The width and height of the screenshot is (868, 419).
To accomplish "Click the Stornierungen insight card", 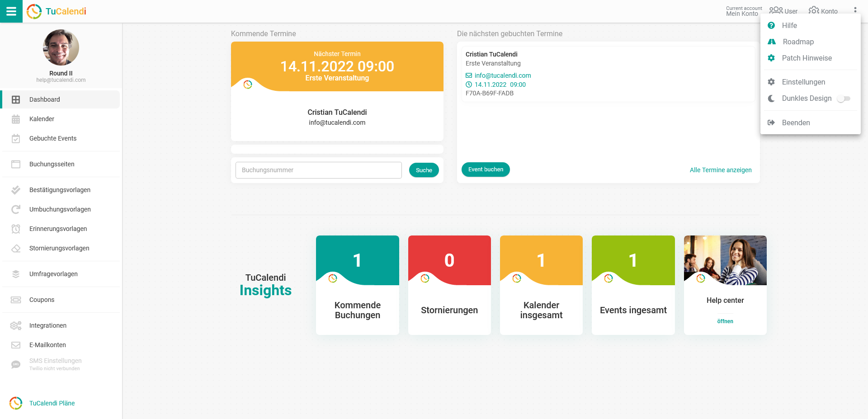I will [449, 285].
